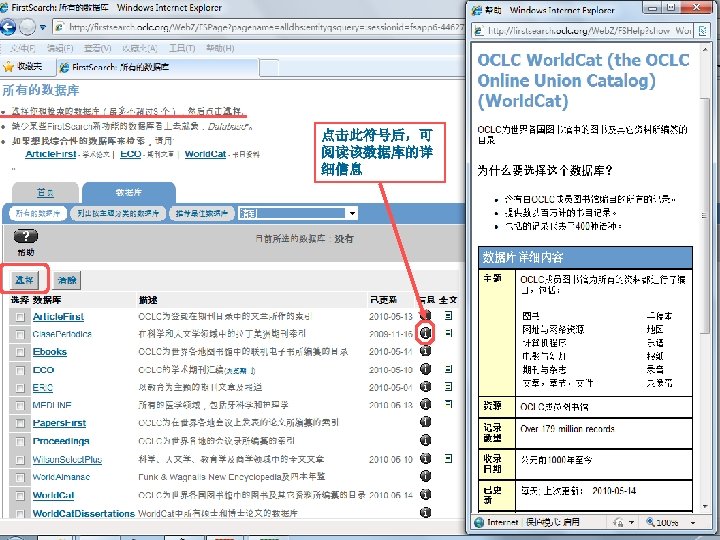Open the info icon for WorldAlmanac
Screen dimensions: 720x540
(426, 476)
